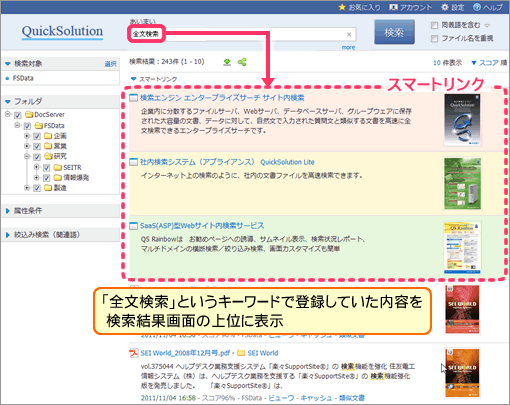
Task: Uncheck the DocServer folder checkbox
Action: (18, 115)
